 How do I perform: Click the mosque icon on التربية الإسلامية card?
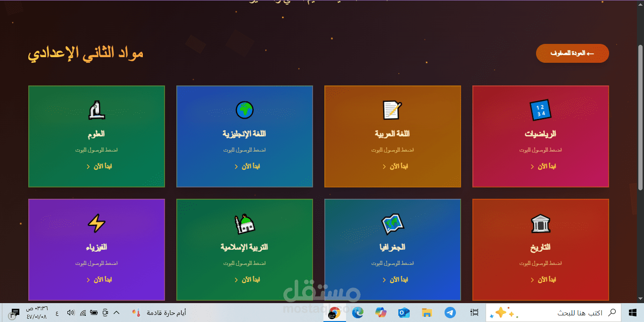(x=245, y=223)
